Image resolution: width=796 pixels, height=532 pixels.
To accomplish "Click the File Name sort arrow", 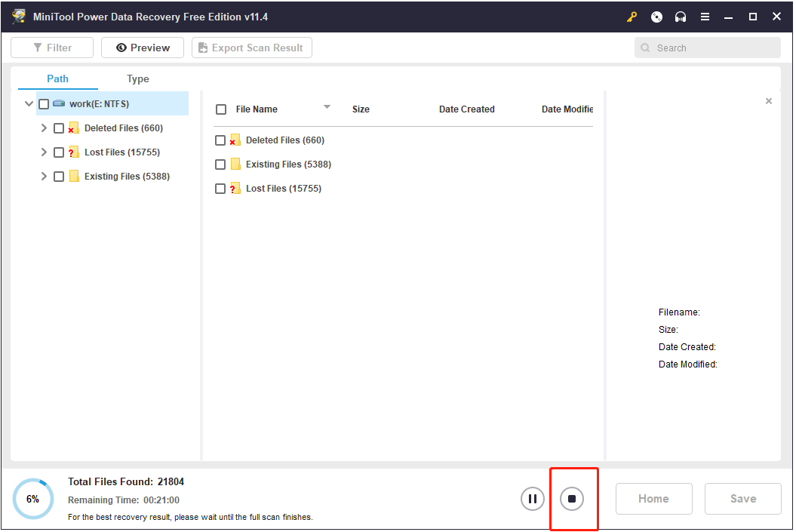I will pos(327,106).
